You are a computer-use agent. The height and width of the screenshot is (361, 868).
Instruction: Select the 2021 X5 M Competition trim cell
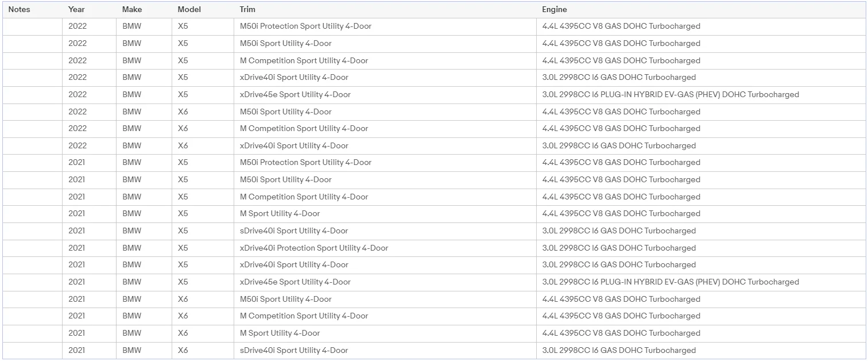(385, 197)
